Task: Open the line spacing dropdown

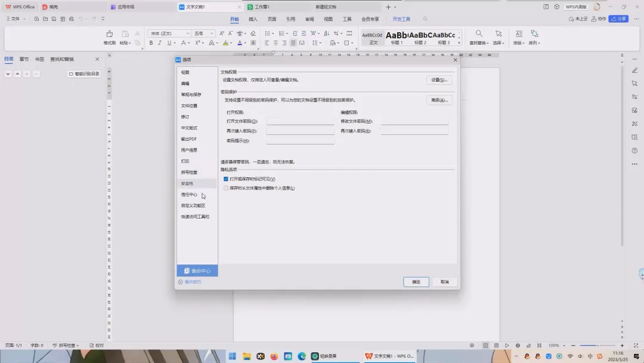Action: (x=316, y=43)
